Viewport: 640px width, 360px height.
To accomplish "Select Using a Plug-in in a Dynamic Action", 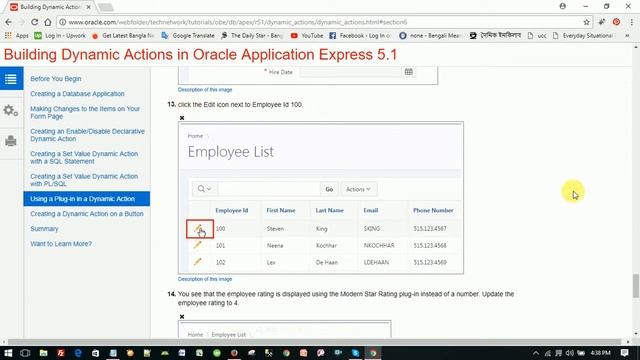I will click(87, 199).
